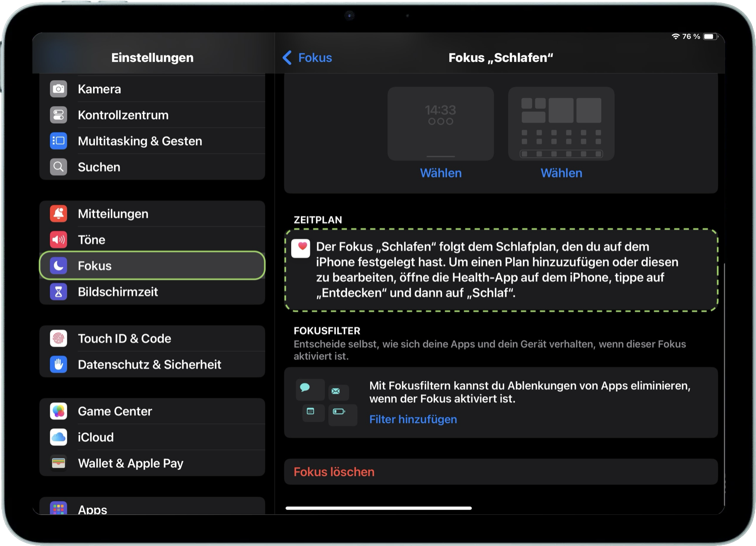Viewport: 756px width, 546px height.
Task: Open Kontrollzentrum settings
Action: point(153,115)
